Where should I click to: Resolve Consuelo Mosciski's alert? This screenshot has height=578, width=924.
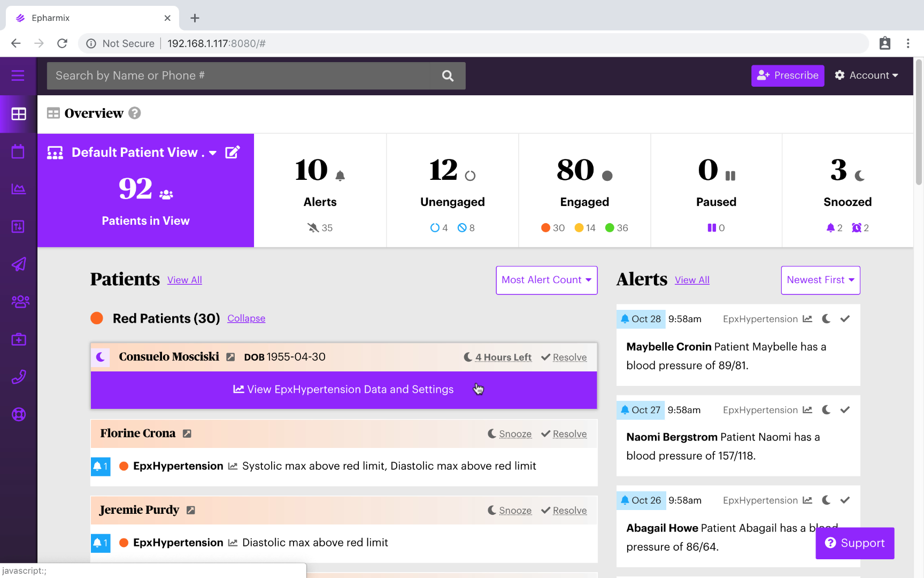click(564, 357)
